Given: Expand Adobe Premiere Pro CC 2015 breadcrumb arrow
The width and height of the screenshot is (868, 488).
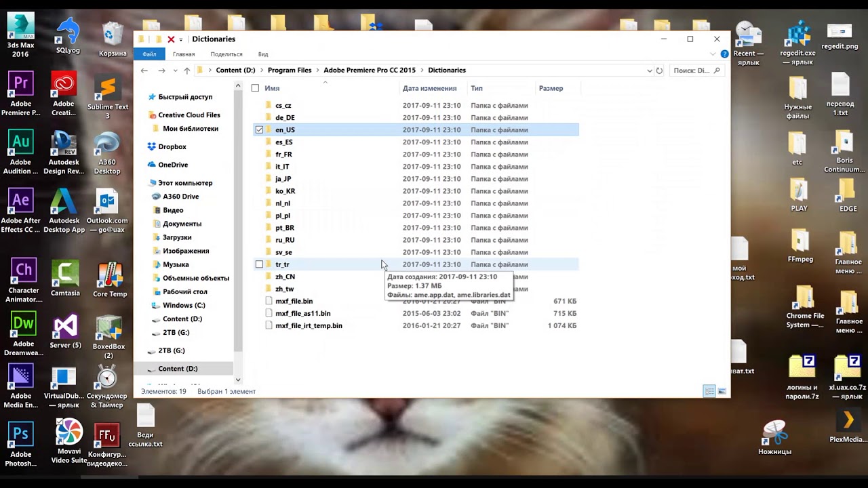Looking at the screenshot, I should (422, 70).
